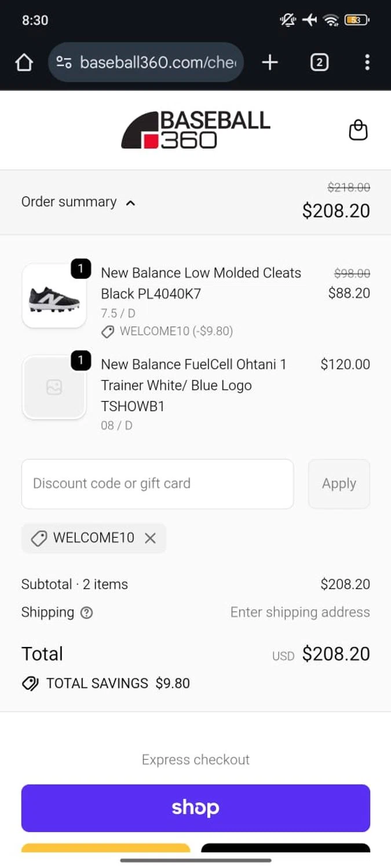Tap the FuelCell Ohtani placeholder thumbnail
This screenshot has width=391, height=868.
[54, 387]
